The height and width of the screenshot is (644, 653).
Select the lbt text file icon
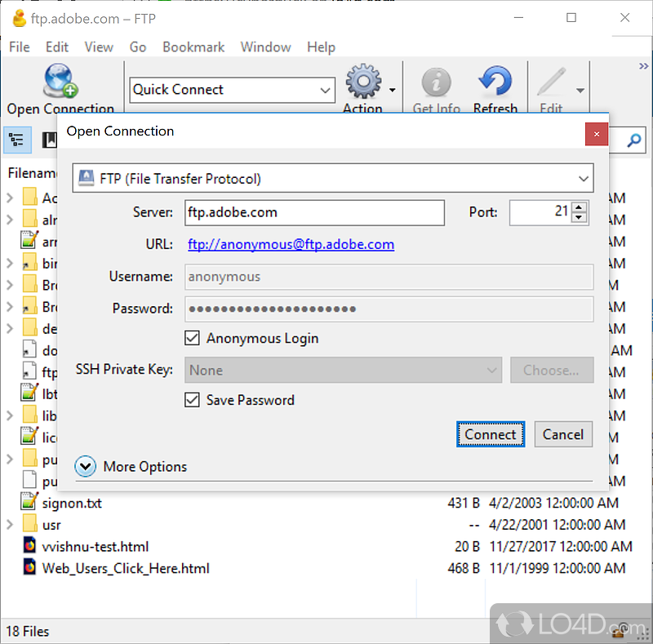click(29, 393)
